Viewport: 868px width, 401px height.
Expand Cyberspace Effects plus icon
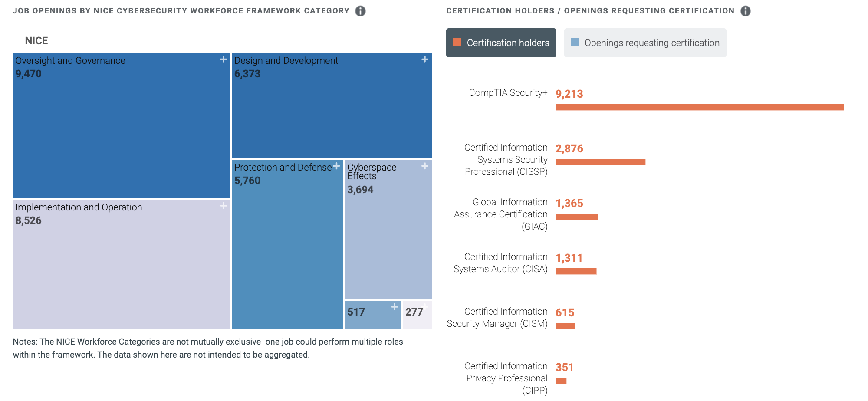(424, 166)
